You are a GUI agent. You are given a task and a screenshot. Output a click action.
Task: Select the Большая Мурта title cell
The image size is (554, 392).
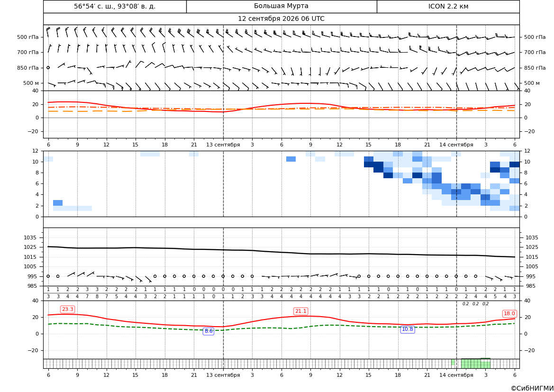(281, 6)
